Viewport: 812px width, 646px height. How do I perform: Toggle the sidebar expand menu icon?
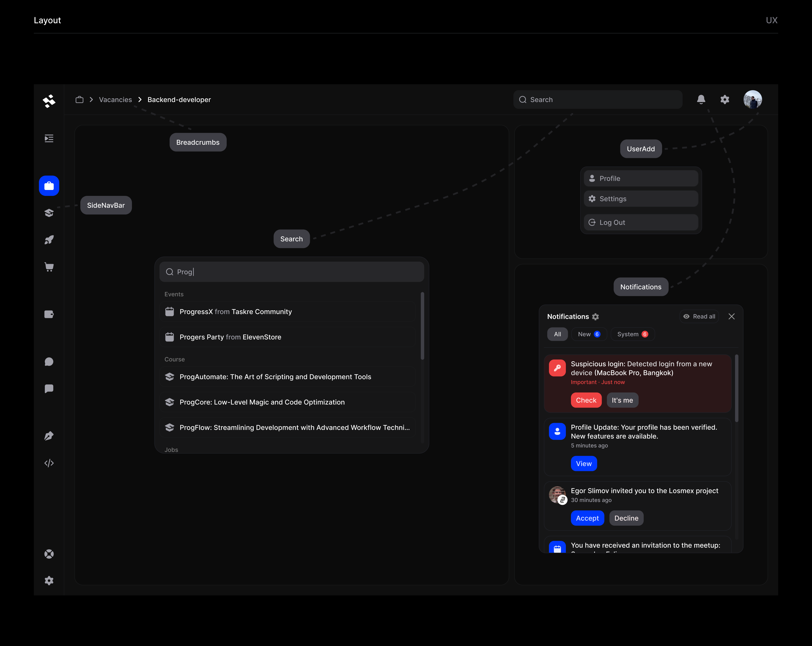49,138
